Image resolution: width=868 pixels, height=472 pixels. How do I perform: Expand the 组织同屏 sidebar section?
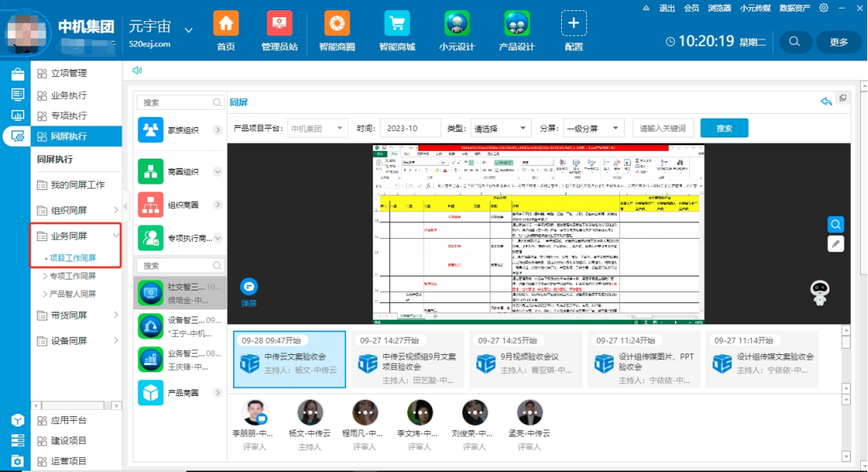[115, 210]
